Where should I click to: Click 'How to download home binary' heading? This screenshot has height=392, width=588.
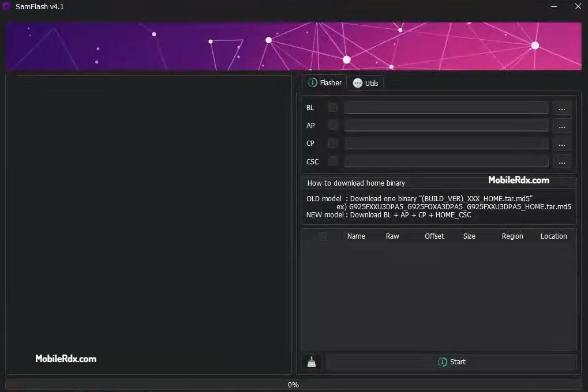pyautogui.click(x=356, y=183)
